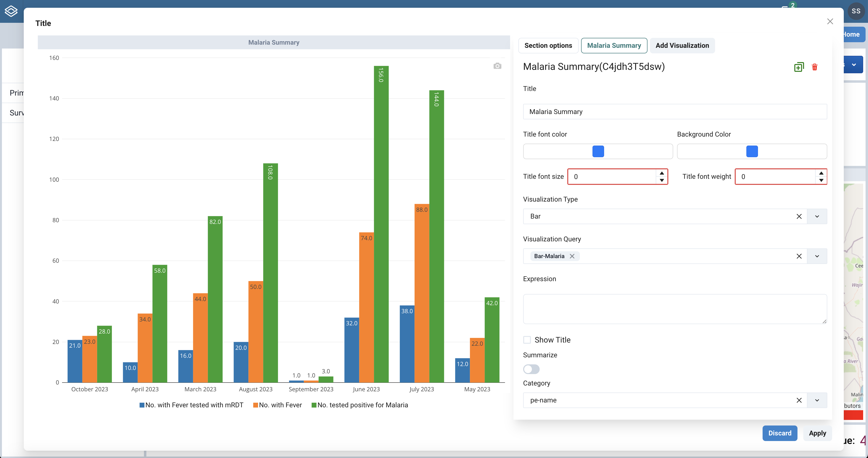Switch to Section options tab

coord(548,46)
